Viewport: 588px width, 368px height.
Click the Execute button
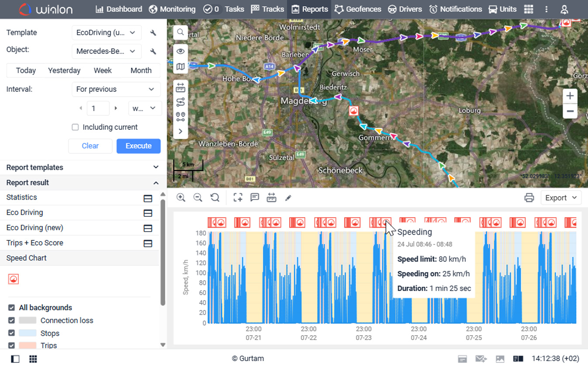pyautogui.click(x=138, y=146)
